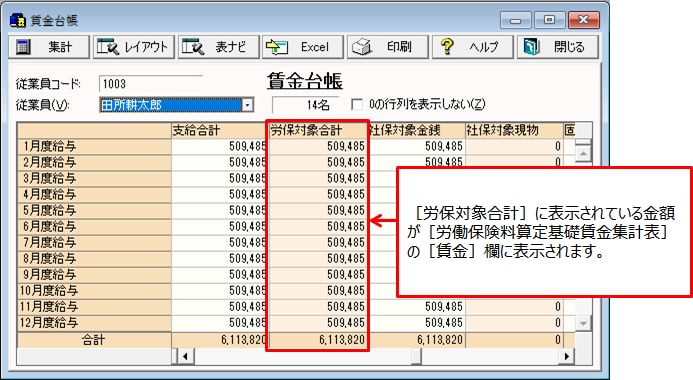
Task: Maximize the 賃金台帳 window
Action: (549, 20)
